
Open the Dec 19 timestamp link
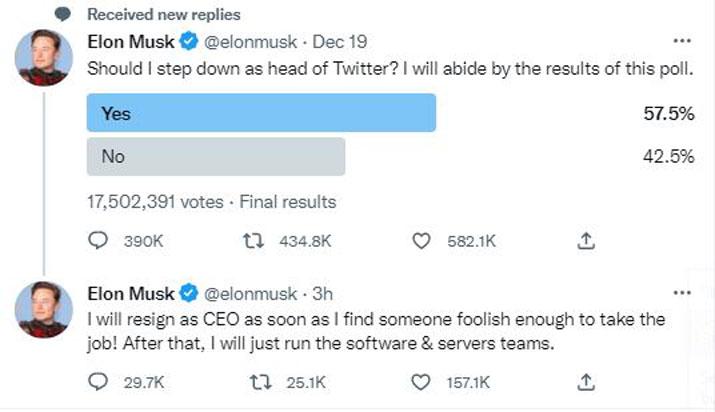pyautogui.click(x=340, y=42)
